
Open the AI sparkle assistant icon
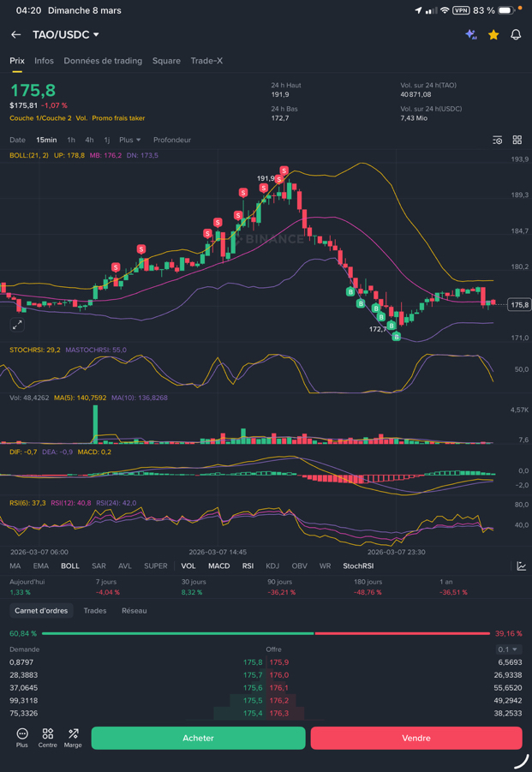(471, 34)
